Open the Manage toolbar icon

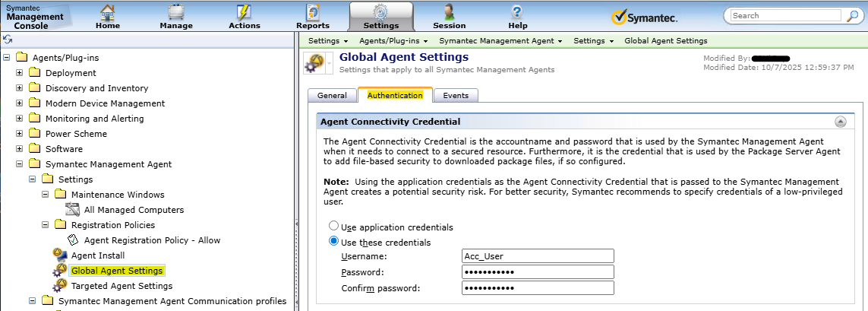[x=176, y=13]
